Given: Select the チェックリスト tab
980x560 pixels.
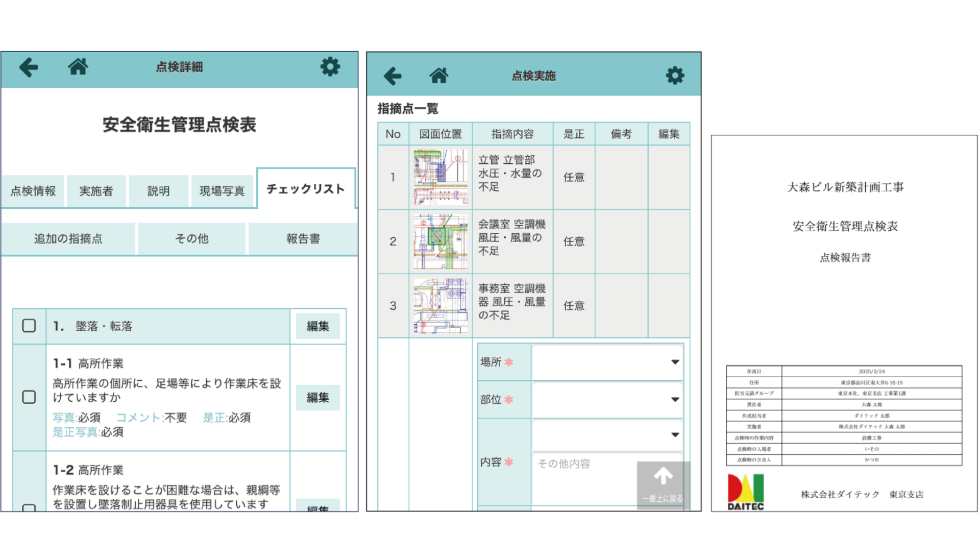Looking at the screenshot, I should pos(306,188).
